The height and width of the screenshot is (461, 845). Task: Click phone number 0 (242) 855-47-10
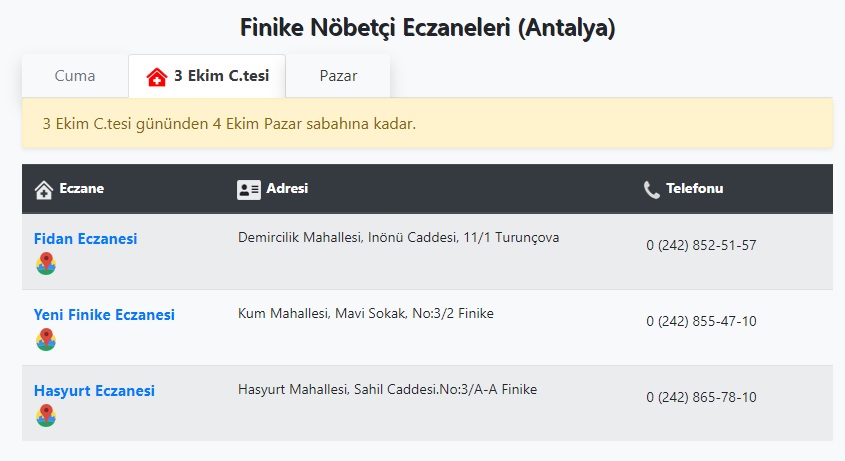[x=701, y=321]
